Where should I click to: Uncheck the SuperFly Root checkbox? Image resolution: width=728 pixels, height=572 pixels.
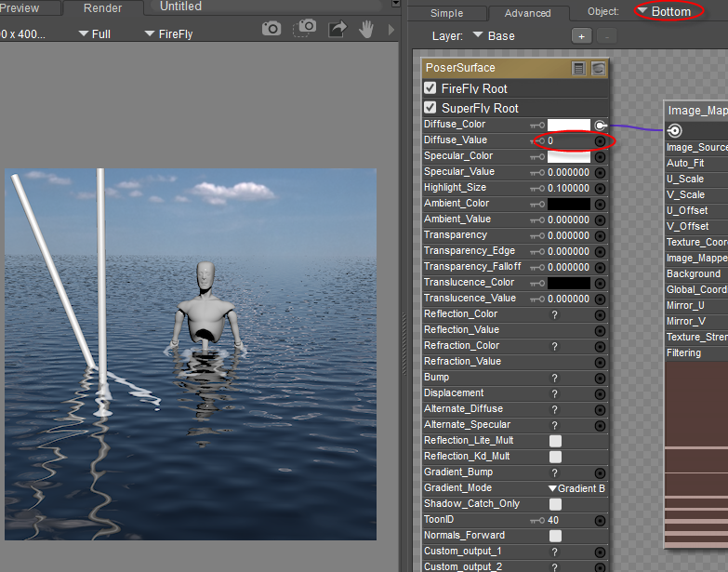click(x=430, y=108)
